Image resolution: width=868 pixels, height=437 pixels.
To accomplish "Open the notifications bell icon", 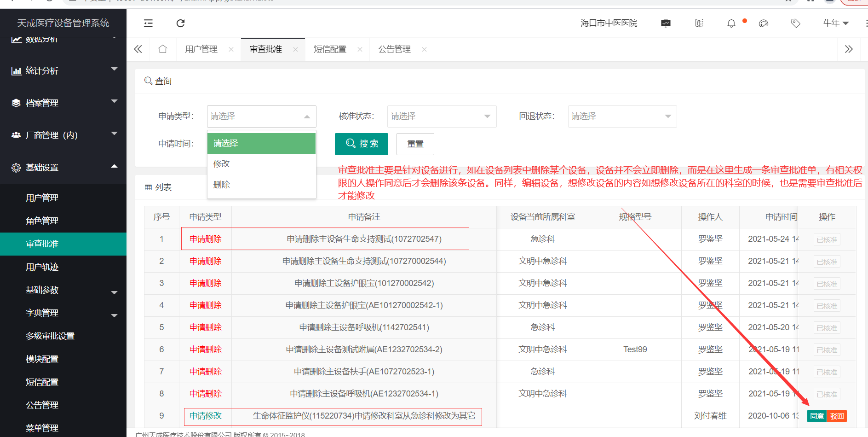I will point(731,23).
